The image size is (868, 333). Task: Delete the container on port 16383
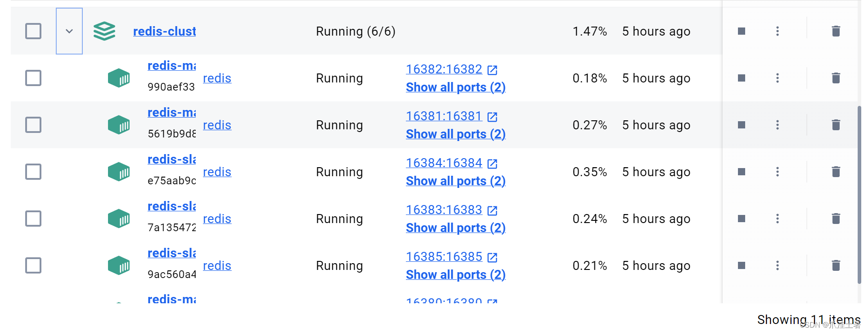click(836, 219)
